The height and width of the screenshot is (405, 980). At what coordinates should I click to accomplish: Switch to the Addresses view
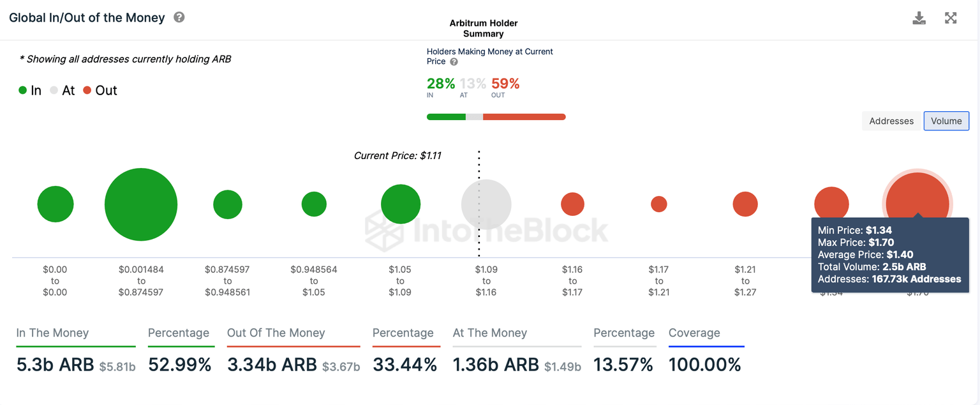coord(891,121)
